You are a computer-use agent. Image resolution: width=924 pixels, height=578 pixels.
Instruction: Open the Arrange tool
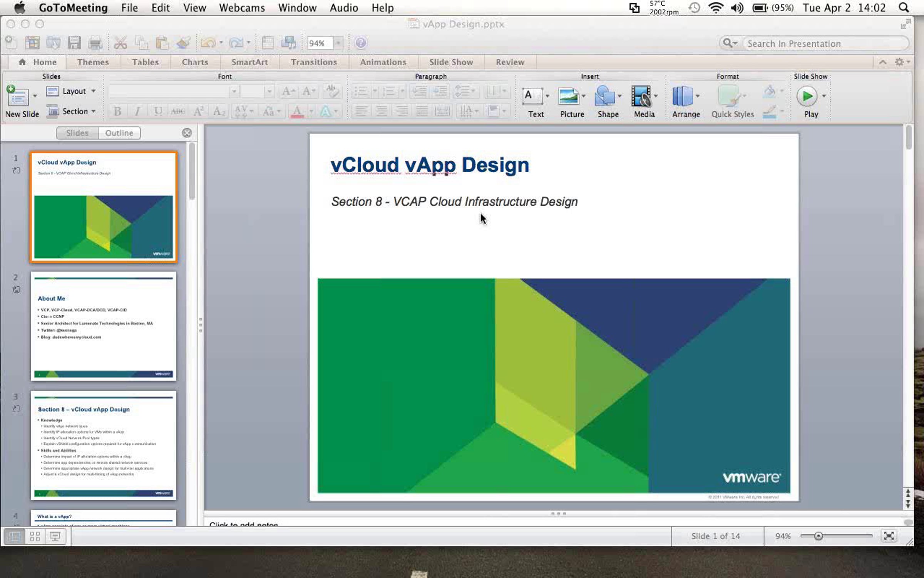pos(682,96)
